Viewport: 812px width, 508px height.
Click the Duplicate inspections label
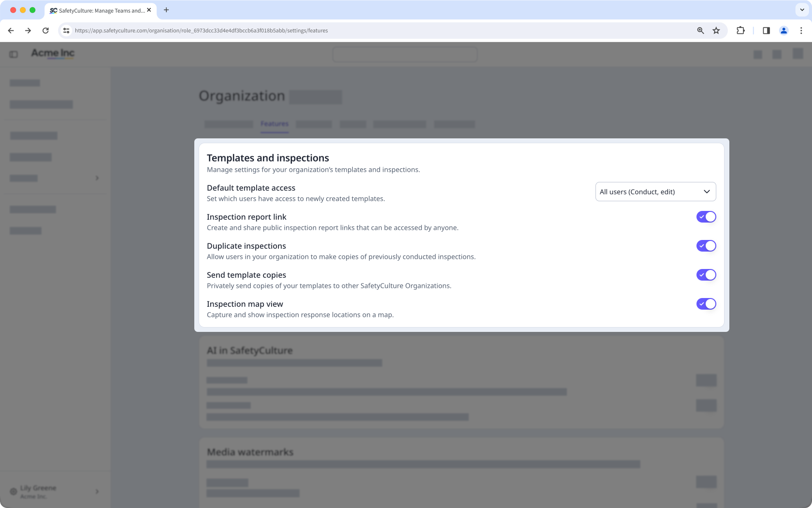[x=246, y=246]
